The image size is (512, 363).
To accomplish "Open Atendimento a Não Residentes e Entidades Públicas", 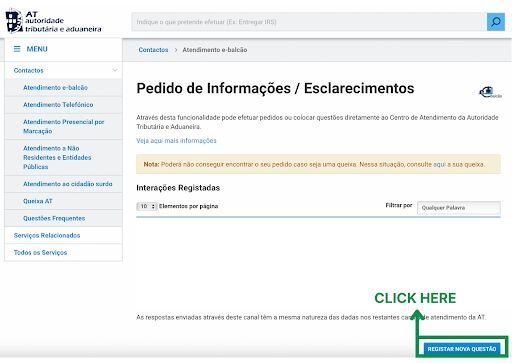I will pos(57,157).
